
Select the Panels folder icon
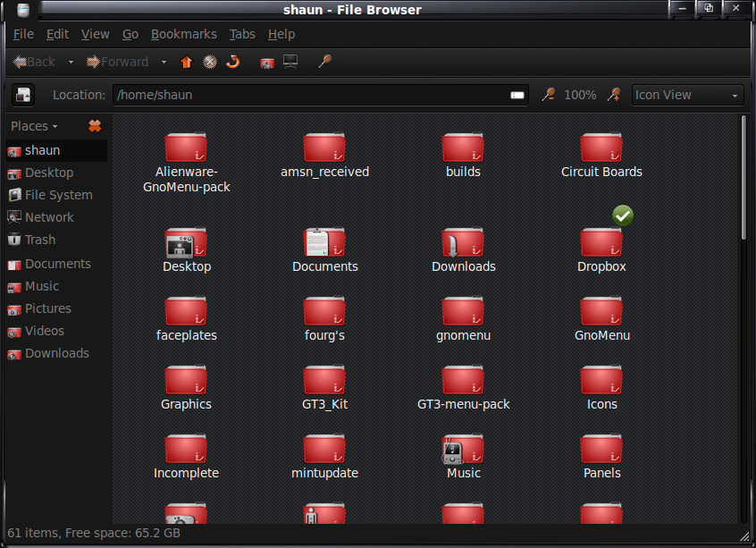click(601, 449)
